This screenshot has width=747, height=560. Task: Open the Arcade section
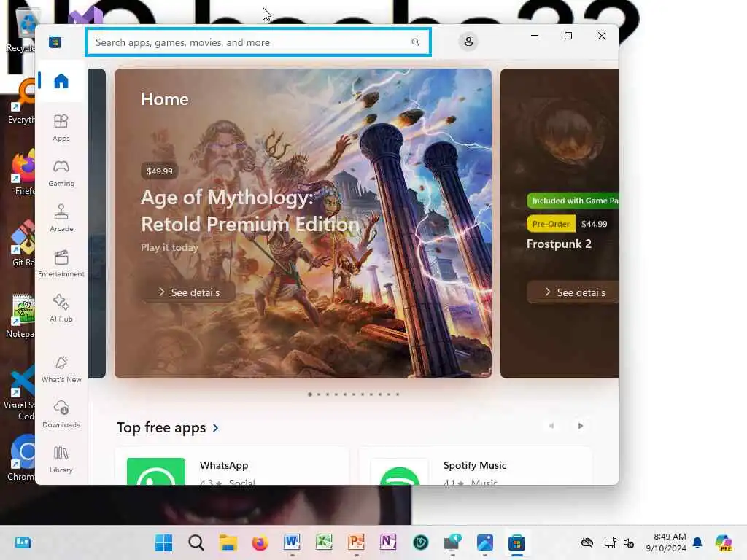[x=61, y=218]
